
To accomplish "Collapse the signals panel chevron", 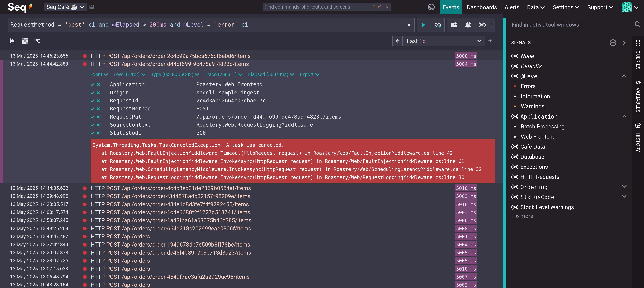I will (624, 43).
